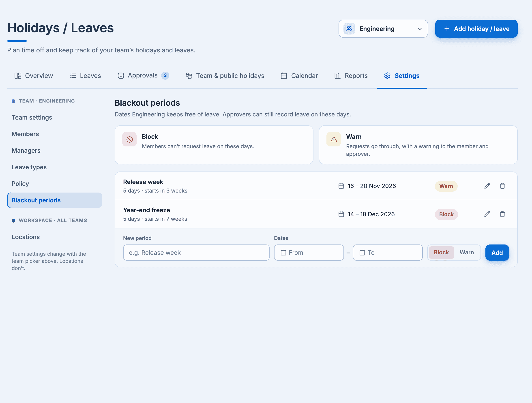
Task: Click Add holiday / leave button
Action: pos(476,29)
